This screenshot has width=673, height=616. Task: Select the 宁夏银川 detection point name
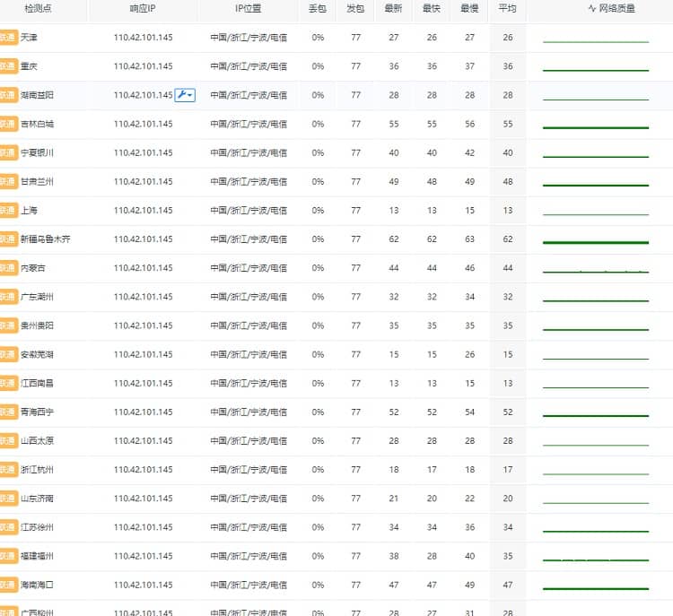37,152
